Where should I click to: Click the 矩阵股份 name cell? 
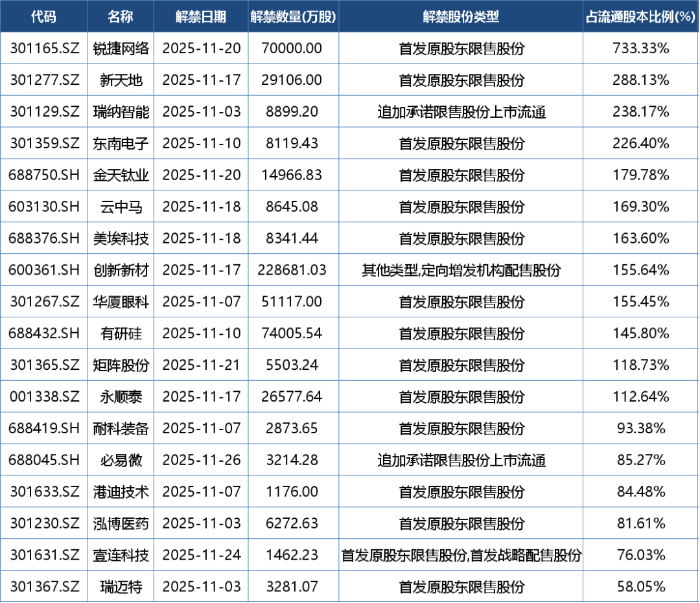click(x=121, y=365)
